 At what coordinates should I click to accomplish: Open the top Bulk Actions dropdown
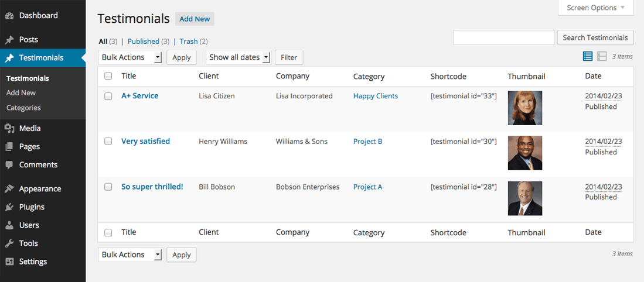(130, 57)
